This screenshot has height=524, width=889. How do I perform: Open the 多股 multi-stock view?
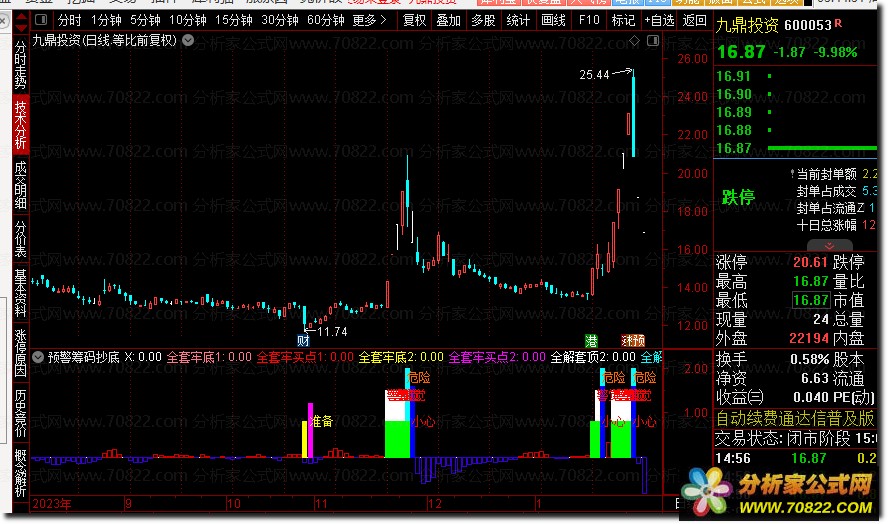click(483, 20)
